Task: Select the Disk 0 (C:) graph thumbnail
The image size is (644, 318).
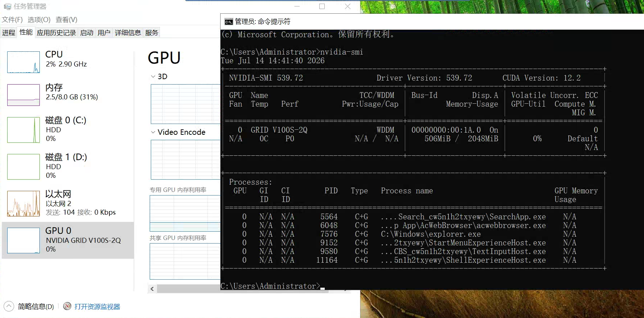Action: coord(24,130)
